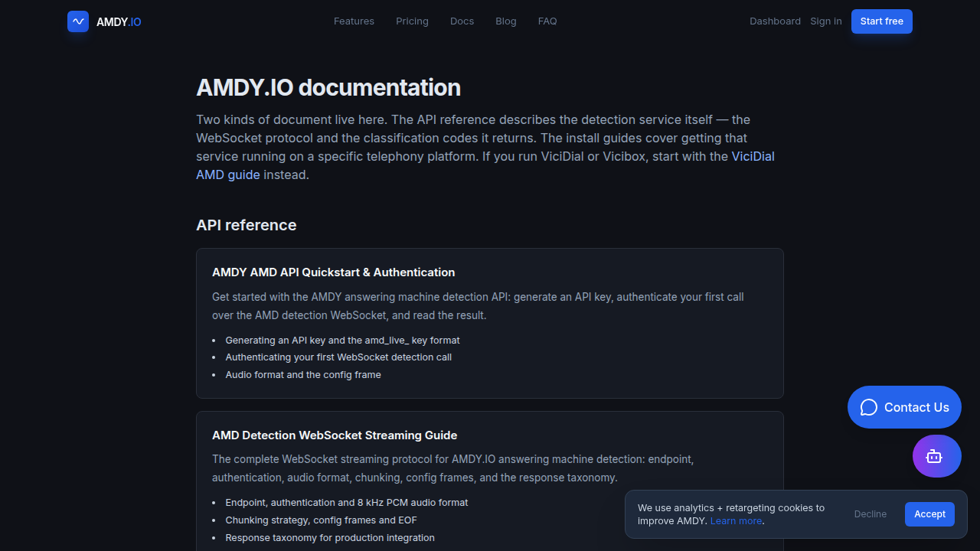Screen dimensions: 980x551
Task: Click the Start free button
Action: (x=882, y=21)
